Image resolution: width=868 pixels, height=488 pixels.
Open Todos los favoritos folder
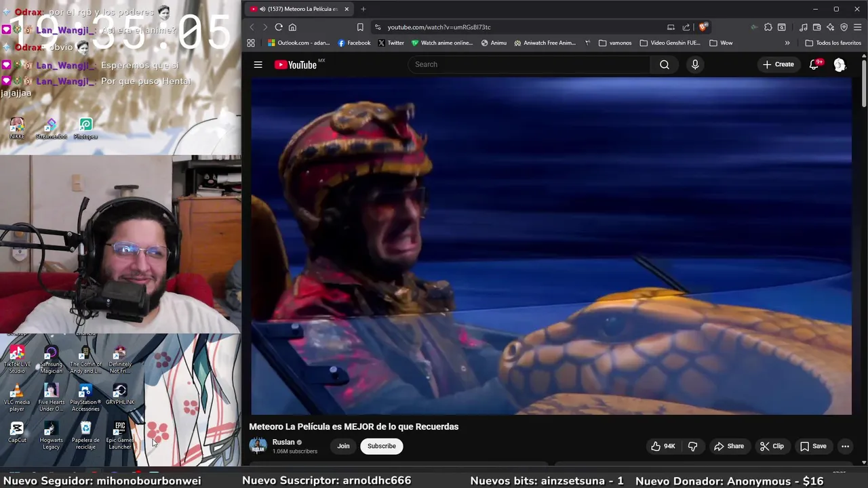pyautogui.click(x=833, y=43)
